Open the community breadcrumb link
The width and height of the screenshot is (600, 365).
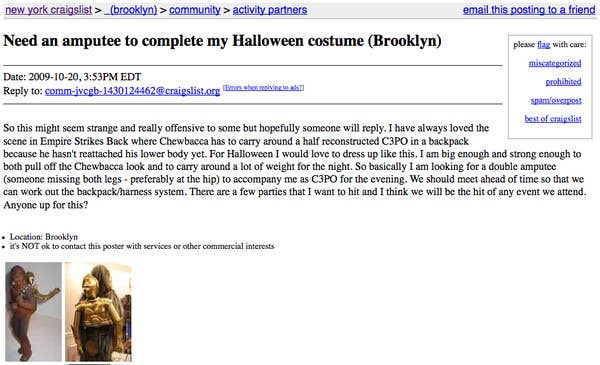(195, 10)
